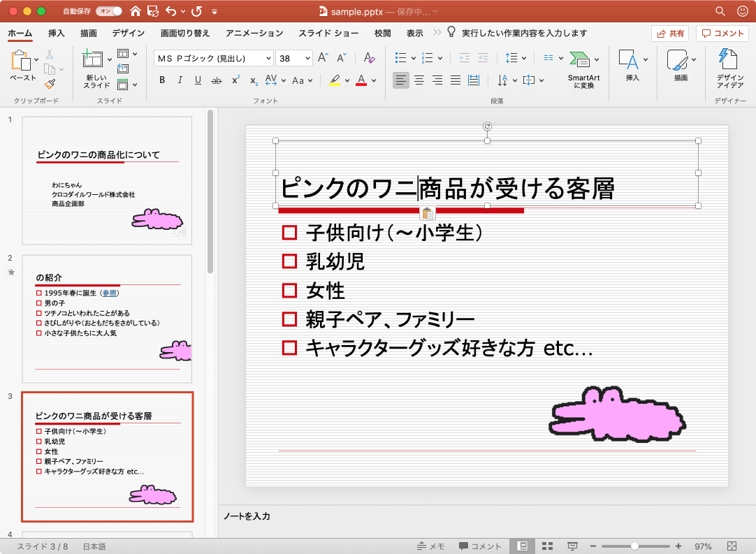Select the format painter brush icon
This screenshot has height=554, width=756.
point(50,84)
